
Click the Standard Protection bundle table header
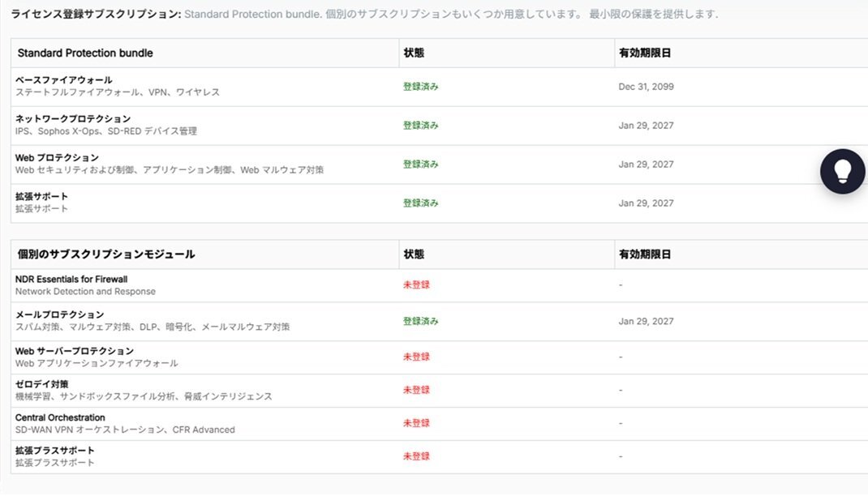pyautogui.click(x=85, y=53)
